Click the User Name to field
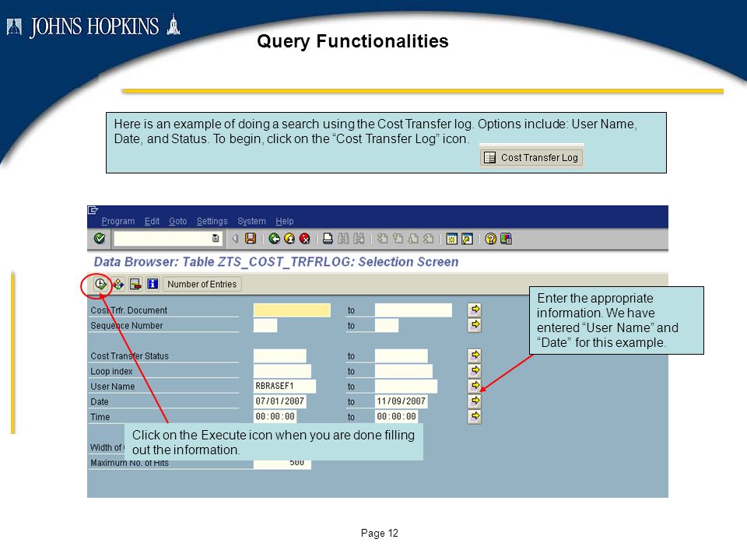This screenshot has height=560, width=747. (x=406, y=387)
